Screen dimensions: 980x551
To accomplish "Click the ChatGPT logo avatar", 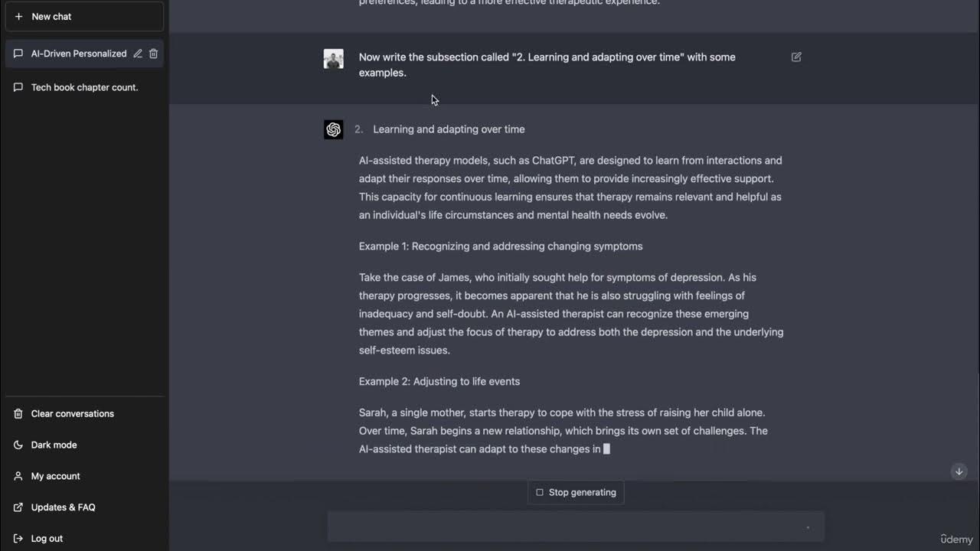I will (334, 129).
